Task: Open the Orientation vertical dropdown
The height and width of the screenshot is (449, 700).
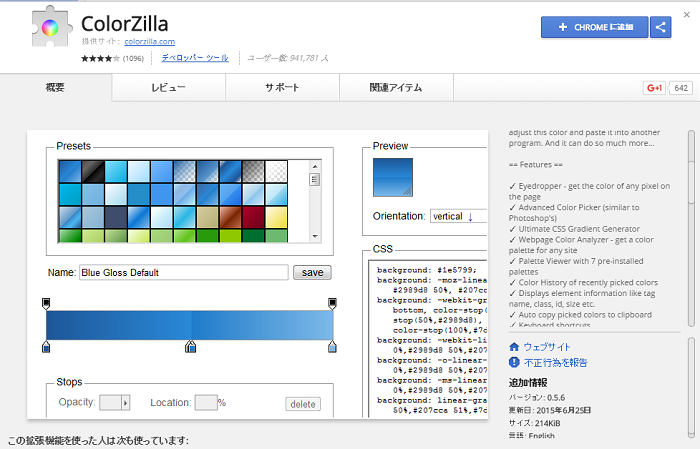Action: pos(458,216)
